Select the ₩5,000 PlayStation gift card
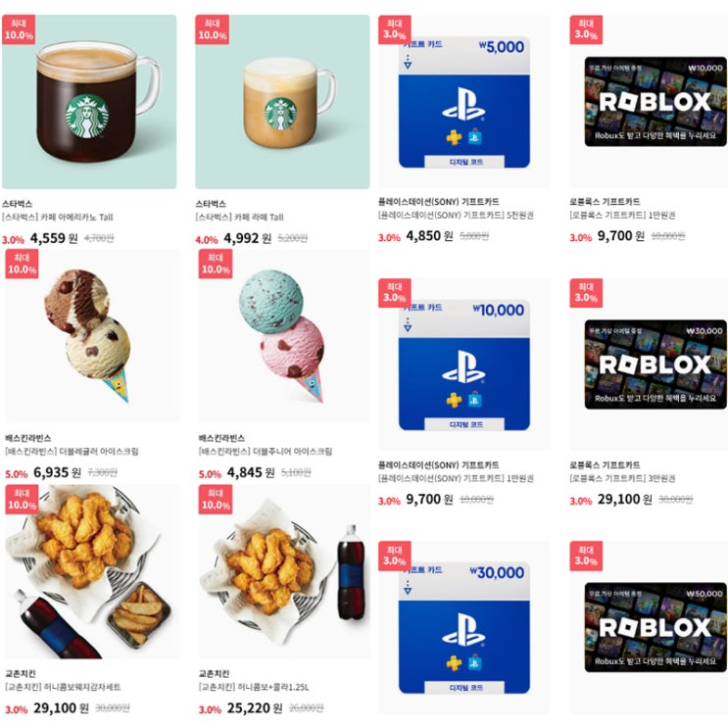Image resolution: width=728 pixels, height=728 pixels. 463,102
